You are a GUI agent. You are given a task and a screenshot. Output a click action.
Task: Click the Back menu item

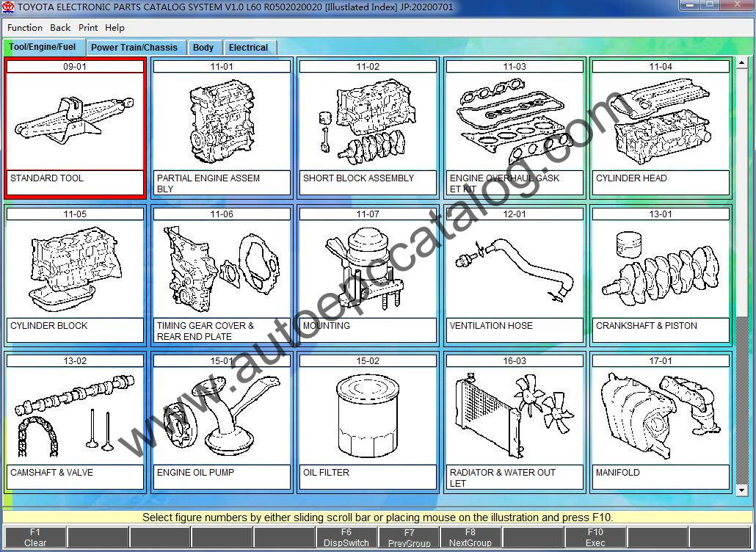click(60, 27)
